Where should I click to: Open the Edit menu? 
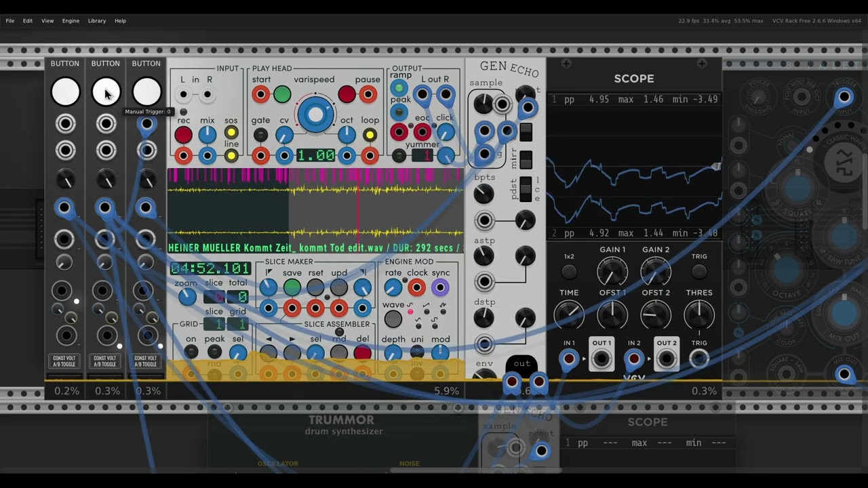click(28, 21)
